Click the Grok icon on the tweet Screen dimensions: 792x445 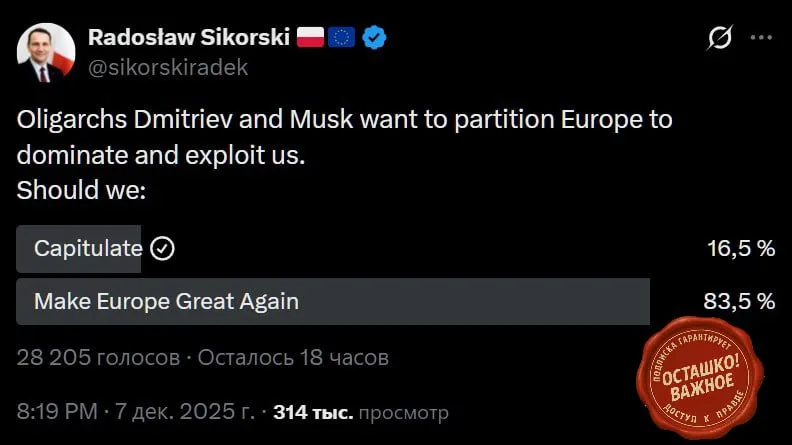[718, 38]
